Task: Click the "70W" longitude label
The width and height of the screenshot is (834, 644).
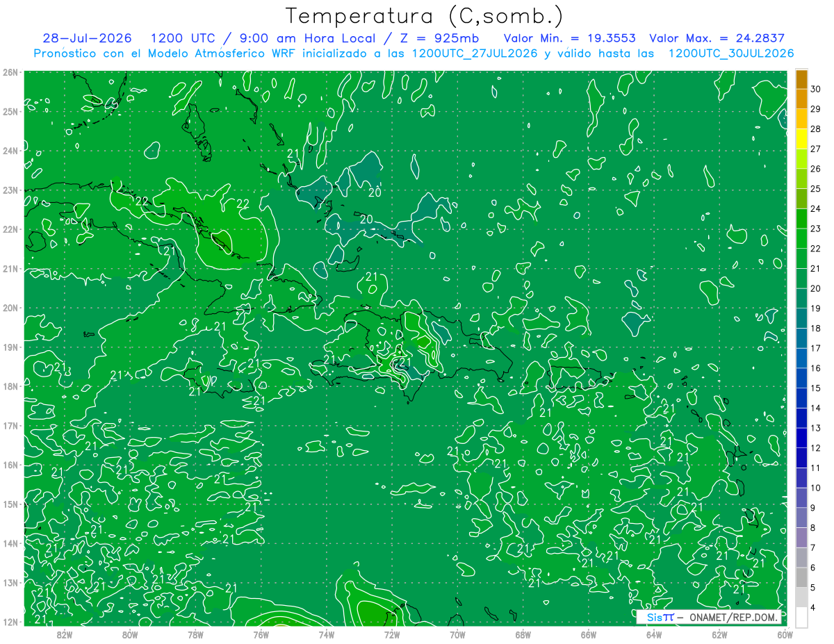Action: coord(457,634)
